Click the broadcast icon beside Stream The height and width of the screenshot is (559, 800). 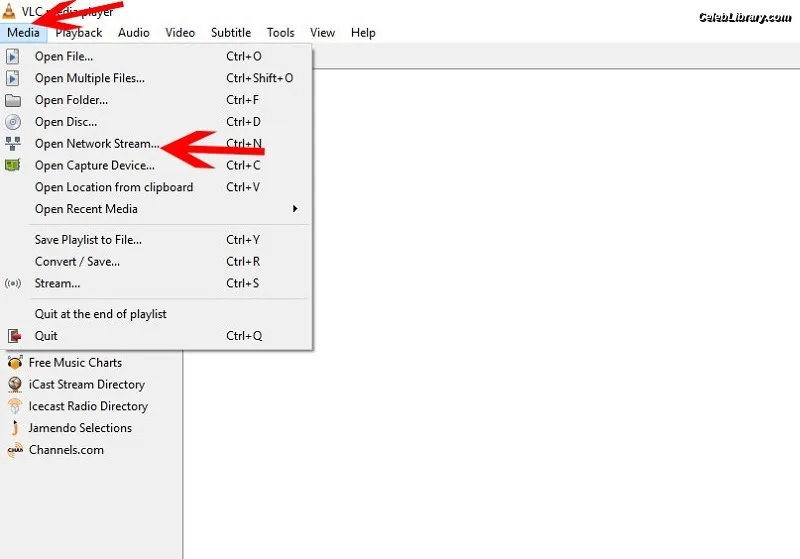tap(13, 284)
